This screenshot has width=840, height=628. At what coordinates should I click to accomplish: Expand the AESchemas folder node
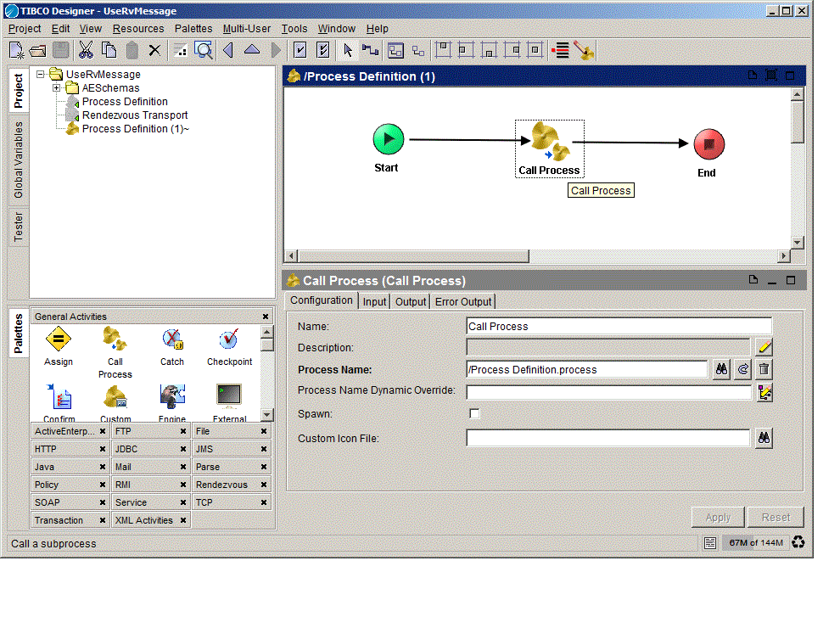pyautogui.click(x=57, y=88)
